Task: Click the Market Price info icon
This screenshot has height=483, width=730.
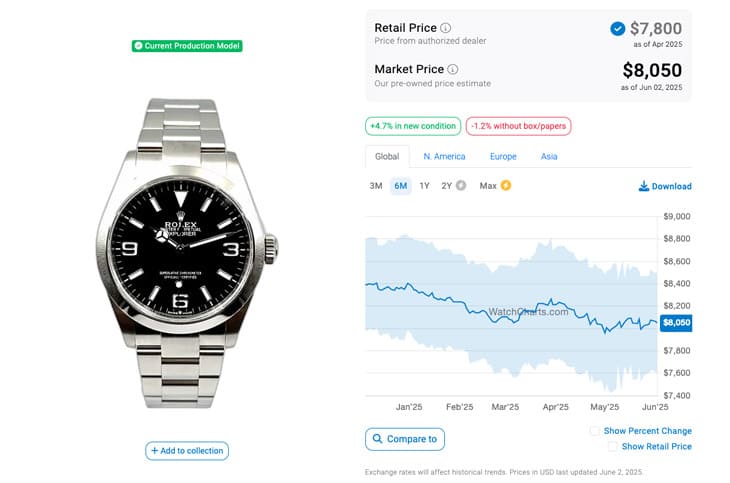Action: point(453,69)
